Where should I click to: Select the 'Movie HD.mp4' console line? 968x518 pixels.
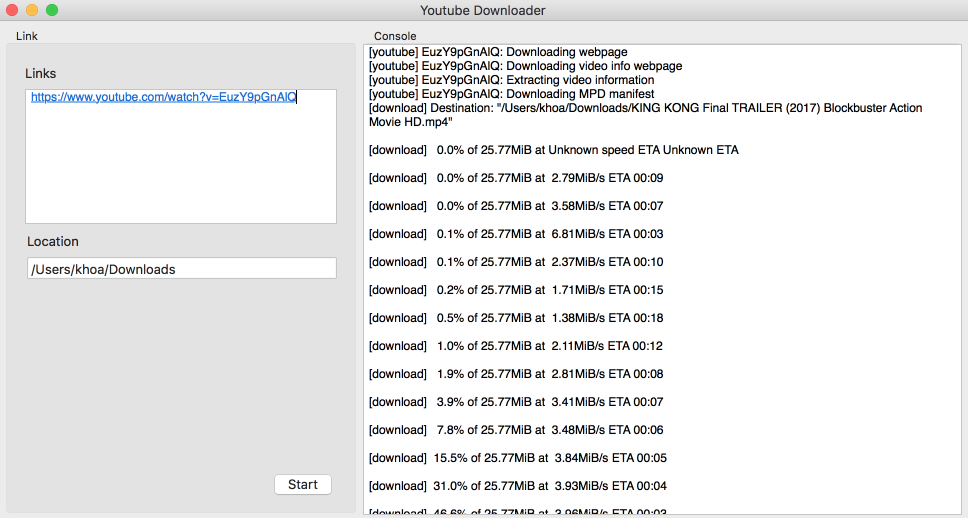pos(411,122)
